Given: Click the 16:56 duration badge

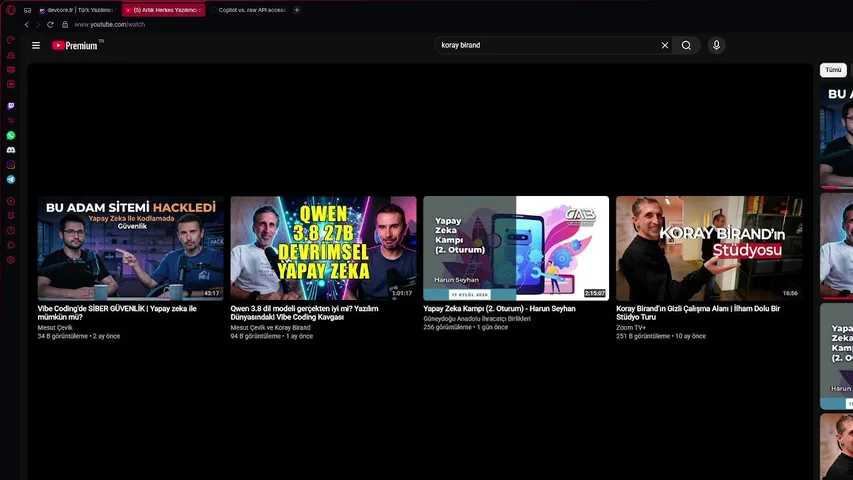Looking at the screenshot, I should point(790,293).
